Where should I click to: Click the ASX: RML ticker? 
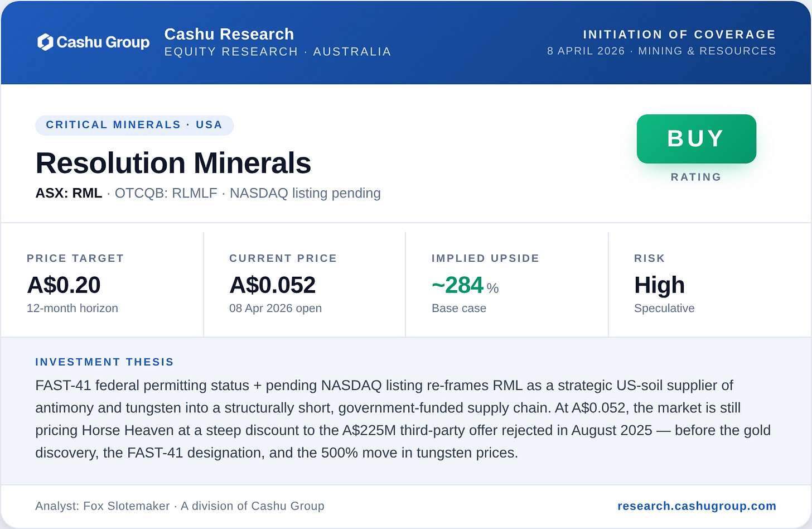[x=69, y=193]
